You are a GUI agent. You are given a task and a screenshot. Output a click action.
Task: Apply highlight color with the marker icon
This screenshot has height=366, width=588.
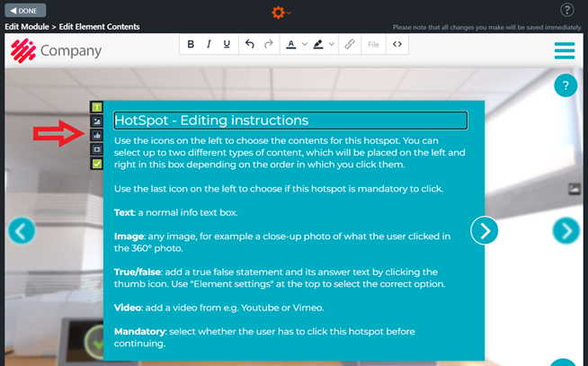(318, 44)
